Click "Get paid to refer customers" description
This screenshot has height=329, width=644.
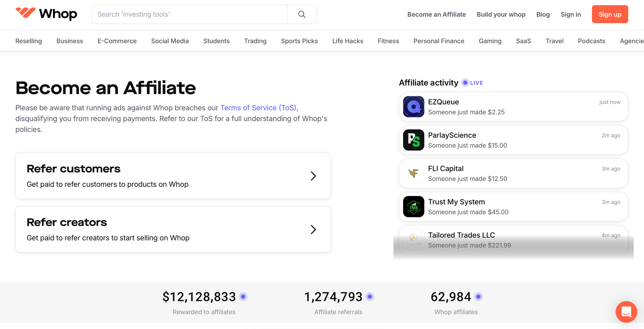click(108, 184)
